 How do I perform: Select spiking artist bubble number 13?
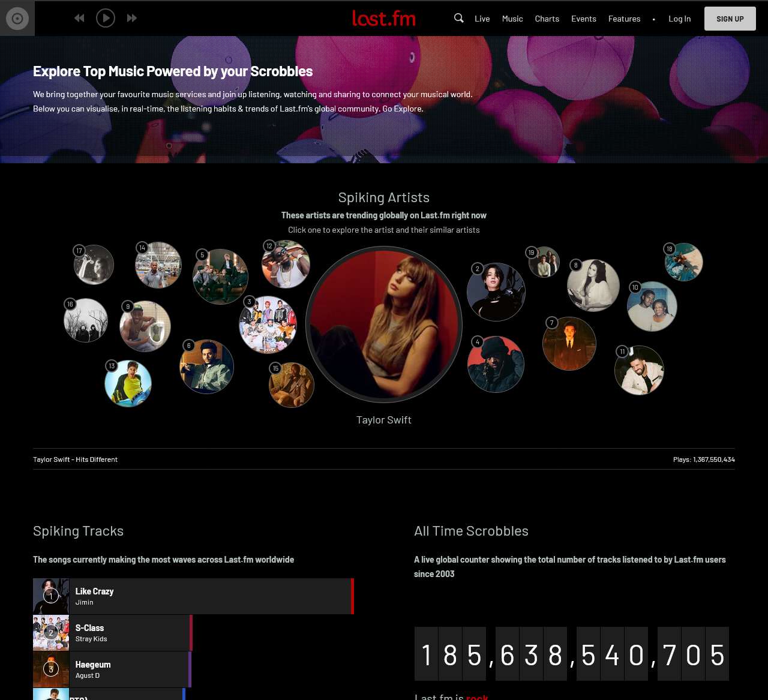tap(128, 384)
